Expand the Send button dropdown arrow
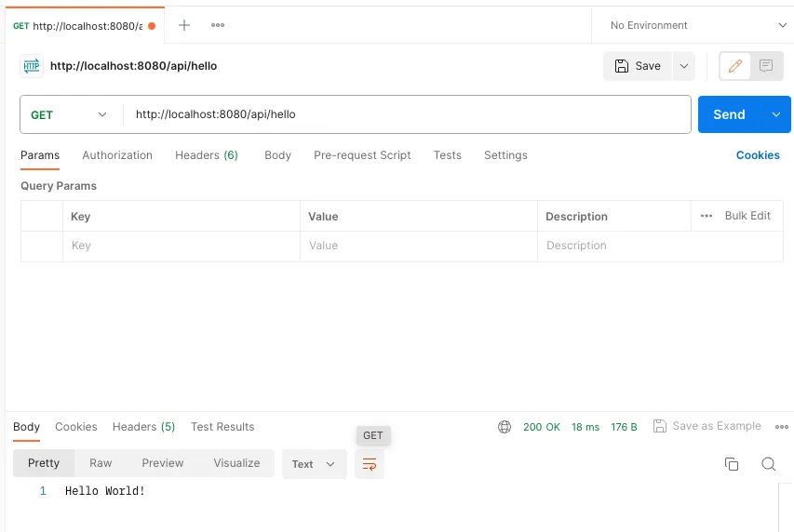Viewport: 794px width, 532px height. [x=775, y=114]
